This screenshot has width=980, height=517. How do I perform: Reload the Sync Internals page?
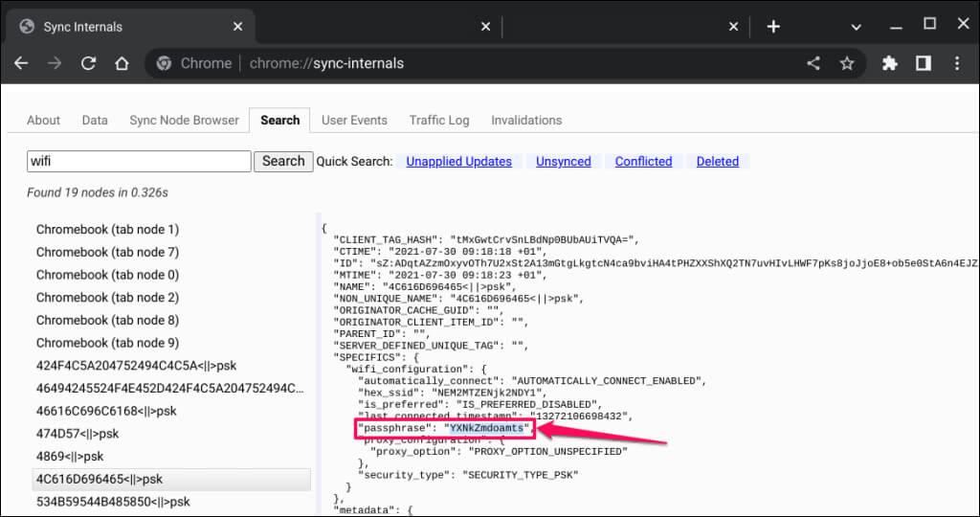pyautogui.click(x=88, y=63)
